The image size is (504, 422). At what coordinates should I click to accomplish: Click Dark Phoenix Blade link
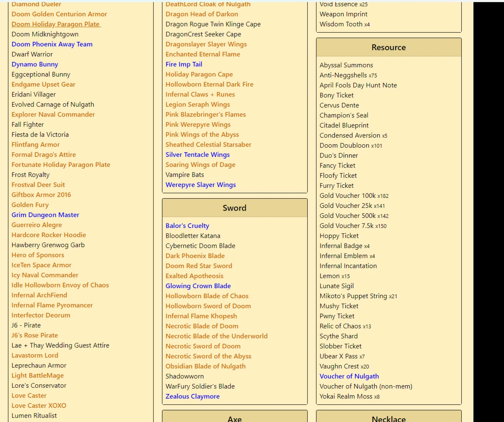tap(195, 256)
